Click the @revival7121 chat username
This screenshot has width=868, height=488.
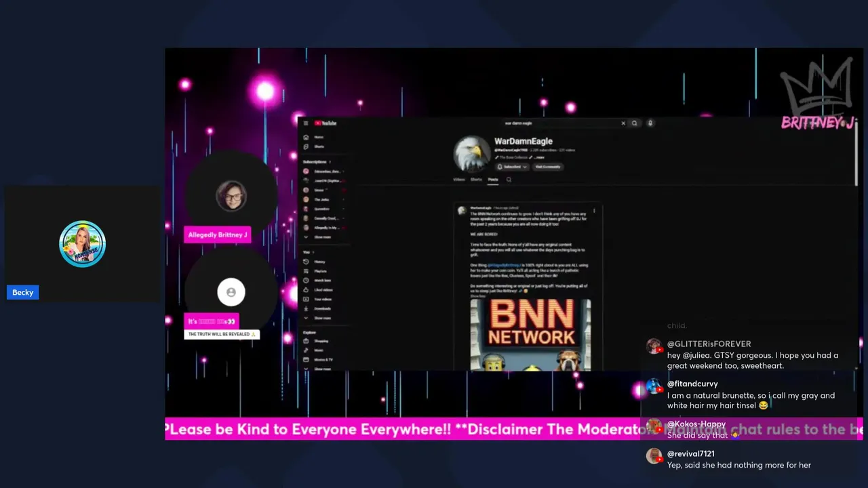pos(691,454)
